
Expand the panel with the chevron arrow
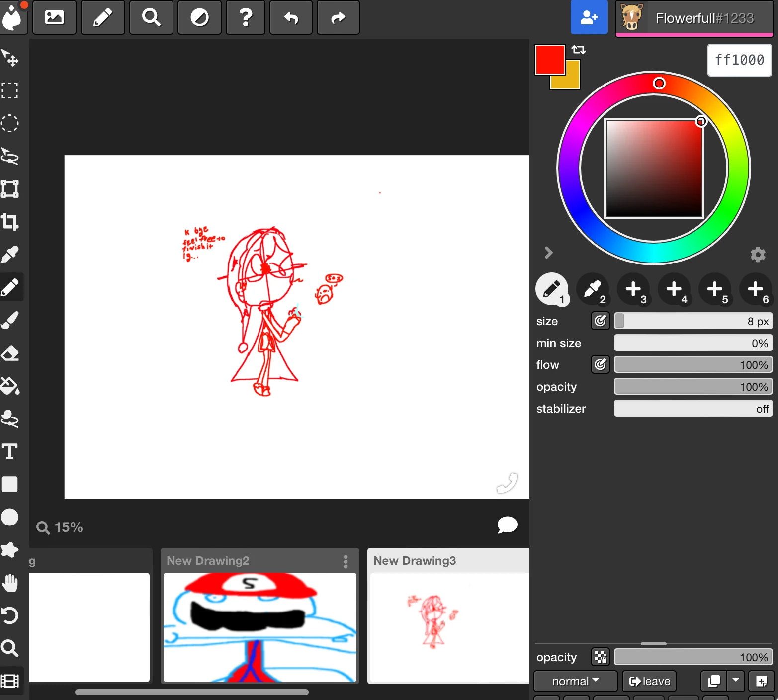click(x=548, y=253)
